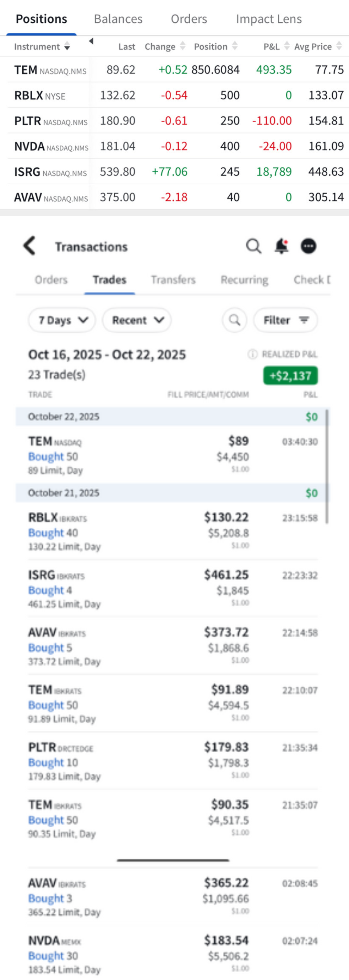Open notifications with the bell icon
This screenshot has width=349, height=980.
click(x=281, y=246)
